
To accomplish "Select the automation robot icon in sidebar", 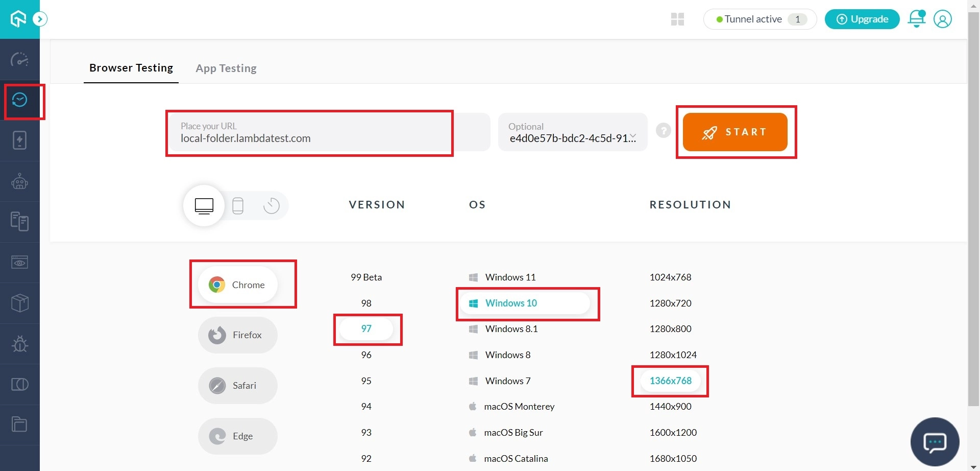I will pyautogui.click(x=19, y=181).
